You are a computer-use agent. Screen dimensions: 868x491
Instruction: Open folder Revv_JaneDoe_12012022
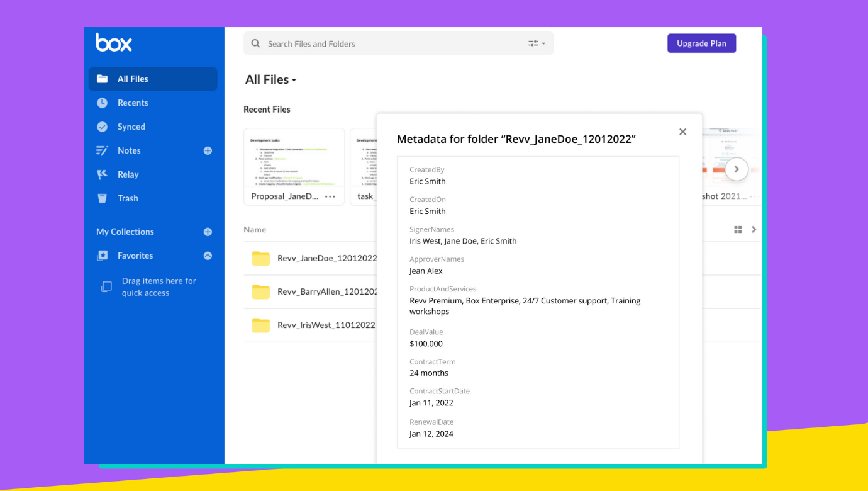pyautogui.click(x=327, y=258)
